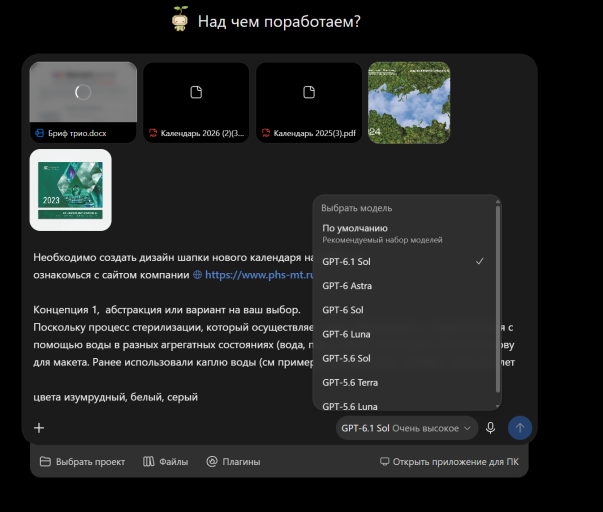The image size is (603, 512).
Task: Open Выбрать проект
Action: (x=82, y=462)
